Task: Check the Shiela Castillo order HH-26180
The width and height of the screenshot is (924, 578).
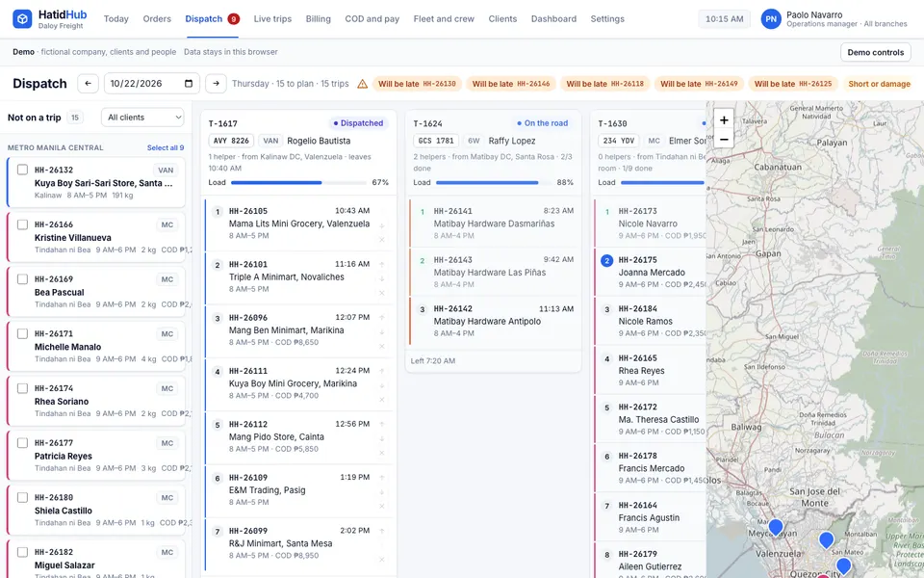Action: point(22,497)
